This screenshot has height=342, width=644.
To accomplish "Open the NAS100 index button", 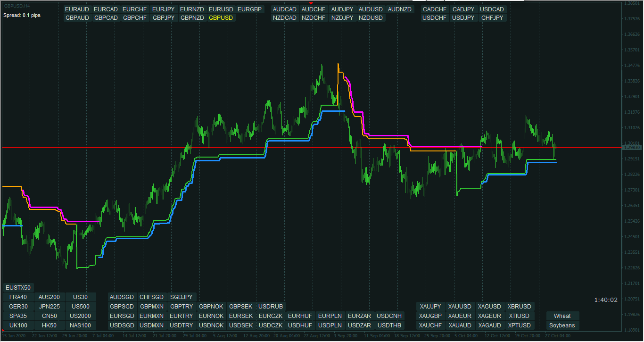I will [81, 325].
